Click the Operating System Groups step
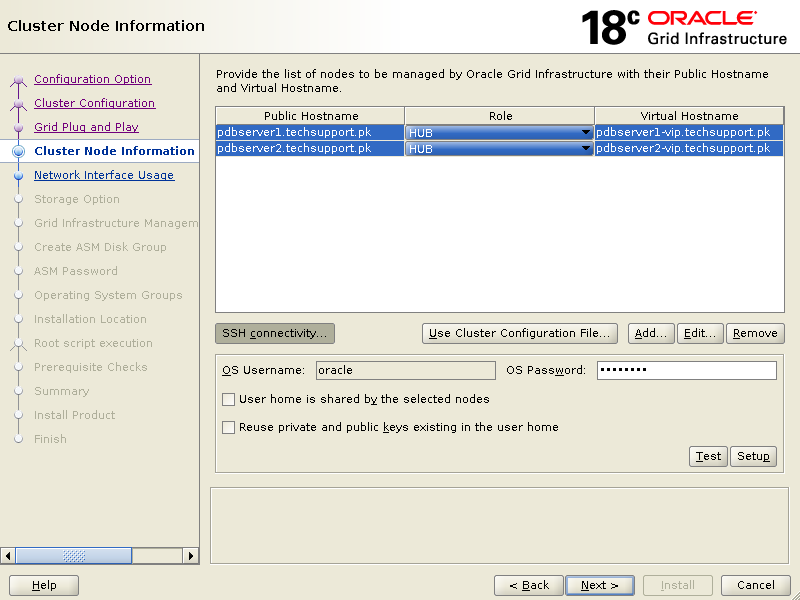The image size is (800, 600). (108, 295)
